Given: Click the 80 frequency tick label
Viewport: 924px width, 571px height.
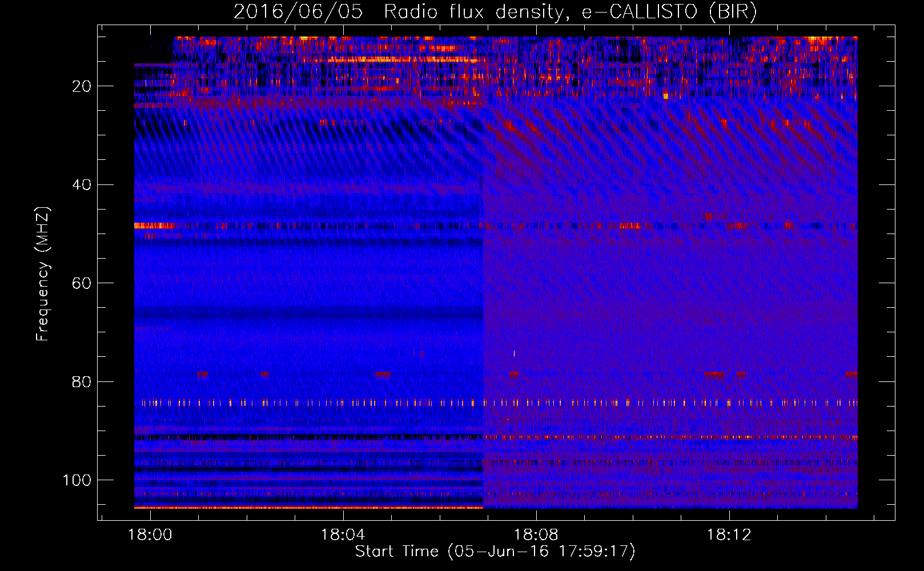Looking at the screenshot, I should pyautogui.click(x=82, y=381).
